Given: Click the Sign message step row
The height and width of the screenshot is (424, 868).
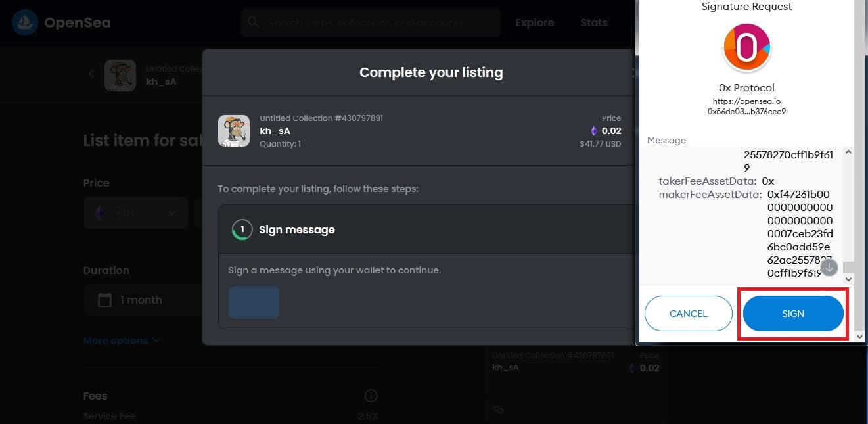Looking at the screenshot, I should 426,229.
